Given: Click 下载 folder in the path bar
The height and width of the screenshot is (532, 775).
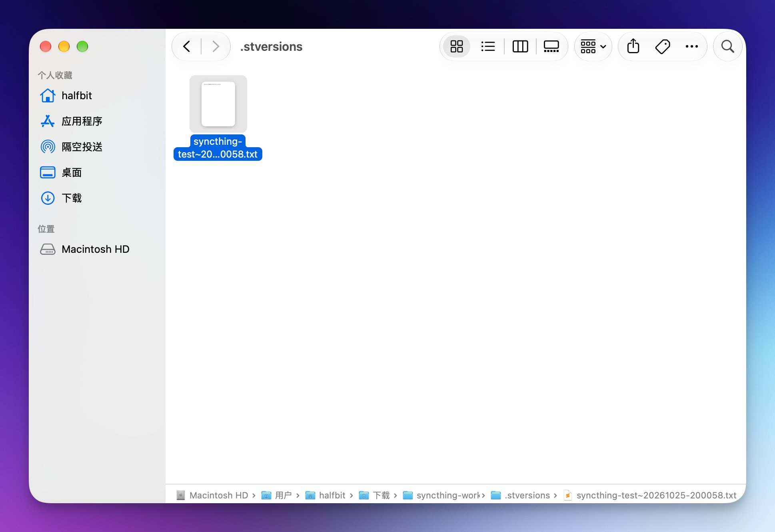Looking at the screenshot, I should point(375,495).
